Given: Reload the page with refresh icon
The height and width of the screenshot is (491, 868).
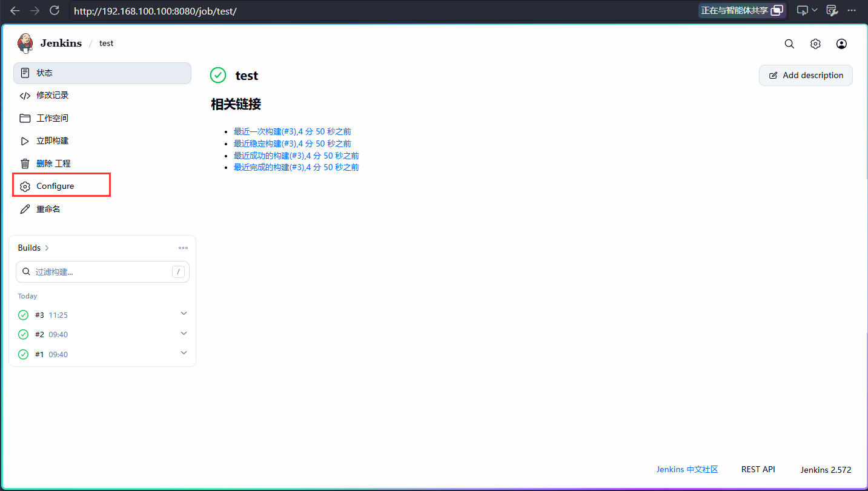Looking at the screenshot, I should pos(54,10).
